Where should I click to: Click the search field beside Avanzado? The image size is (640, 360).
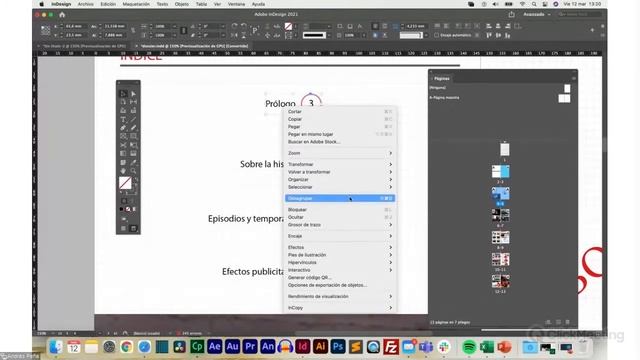[579, 14]
